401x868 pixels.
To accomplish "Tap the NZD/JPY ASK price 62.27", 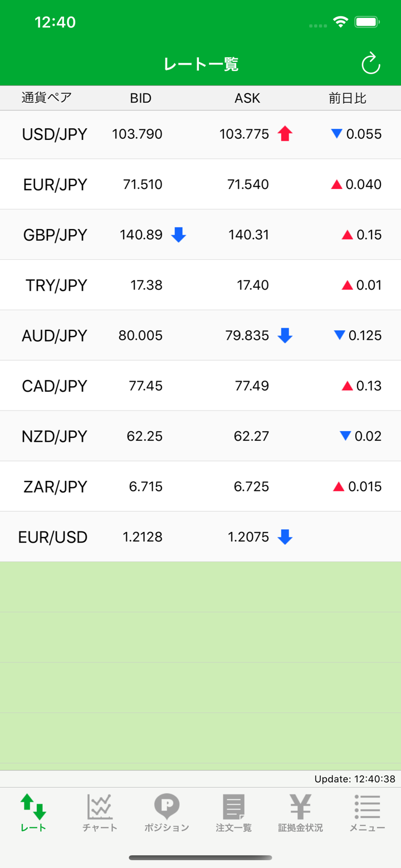I will pyautogui.click(x=251, y=436).
